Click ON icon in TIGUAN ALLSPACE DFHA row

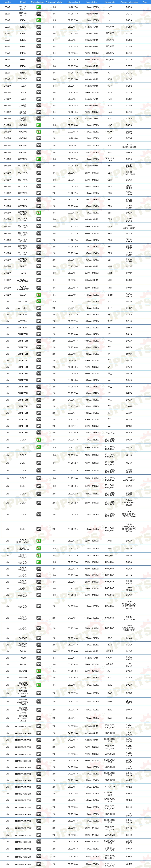39,710
